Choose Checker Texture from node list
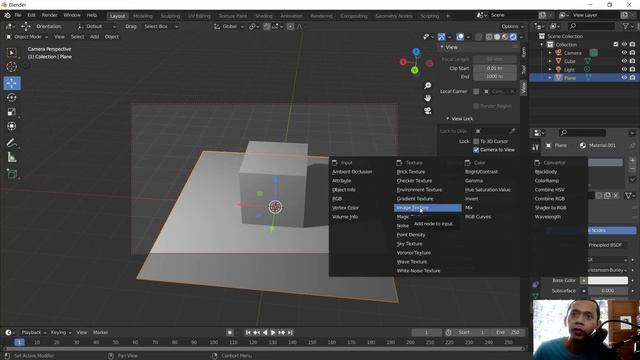 tap(414, 181)
